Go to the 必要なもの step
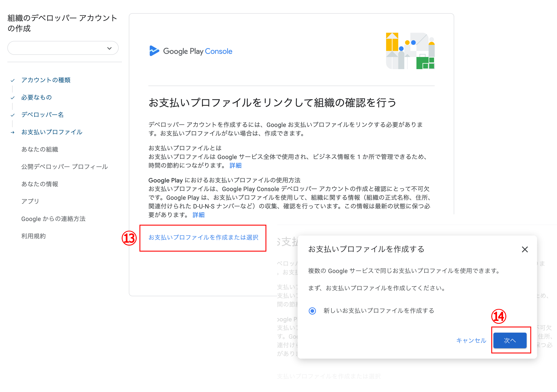The width and height of the screenshot is (557, 392). pos(36,98)
